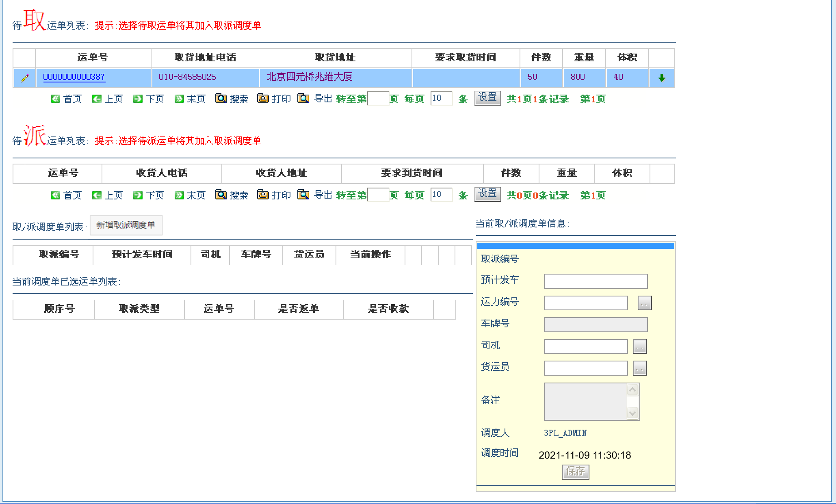The height and width of the screenshot is (504, 836).
Task: Click dispatch time 2021-11-09 11:30:18
Action: pyautogui.click(x=585, y=455)
